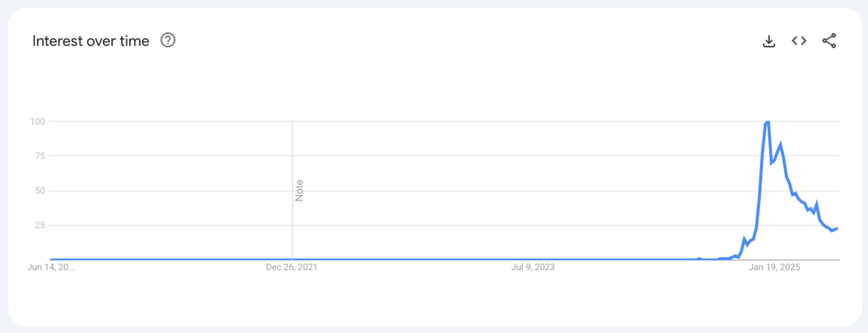Screen dimensions: 868x333
Task: Open the help icon beside Interest over time
Action: click(x=168, y=40)
